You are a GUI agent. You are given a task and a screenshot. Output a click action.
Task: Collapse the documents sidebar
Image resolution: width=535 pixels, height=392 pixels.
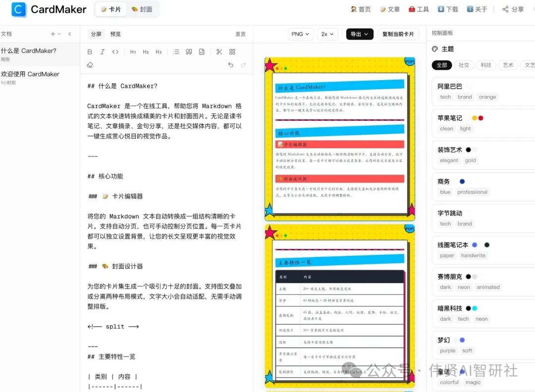(x=70, y=34)
